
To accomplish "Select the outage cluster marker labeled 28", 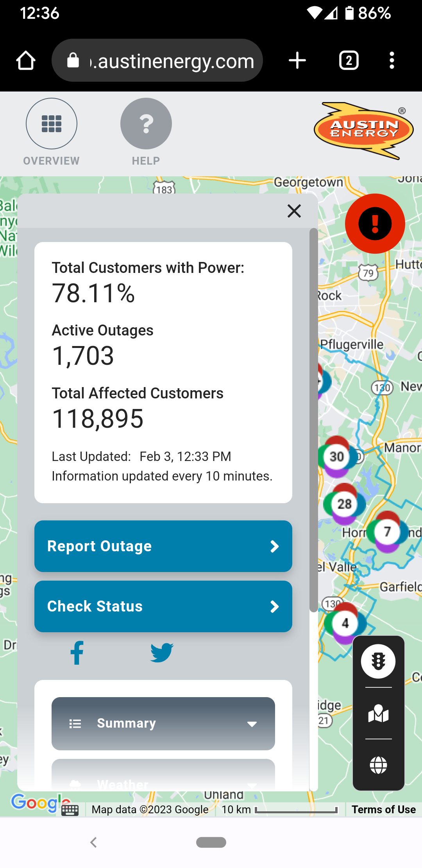I will click(x=344, y=504).
